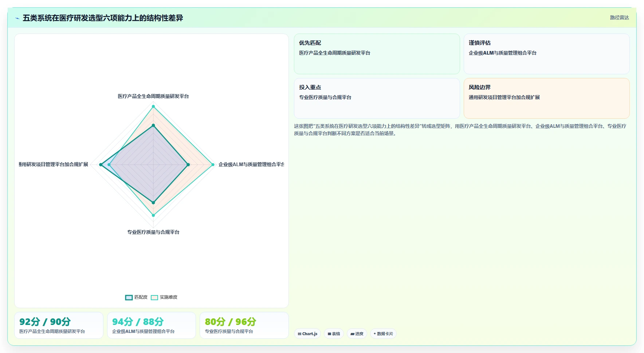Open the 投入重点 card
This screenshot has height=353, width=644.
(377, 98)
